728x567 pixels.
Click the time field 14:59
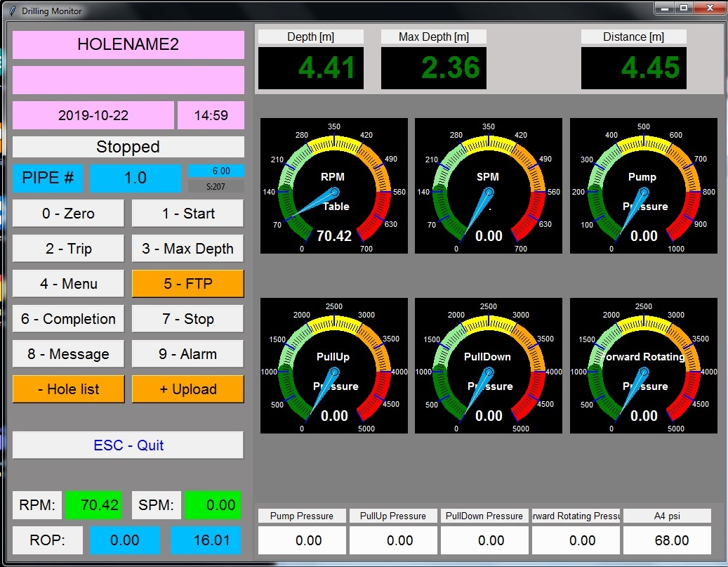click(211, 115)
